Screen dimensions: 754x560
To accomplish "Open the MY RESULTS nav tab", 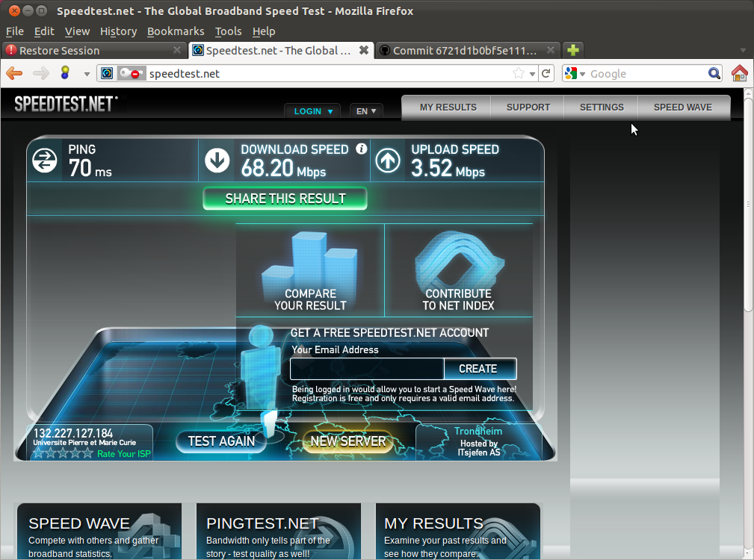I will click(x=448, y=107).
